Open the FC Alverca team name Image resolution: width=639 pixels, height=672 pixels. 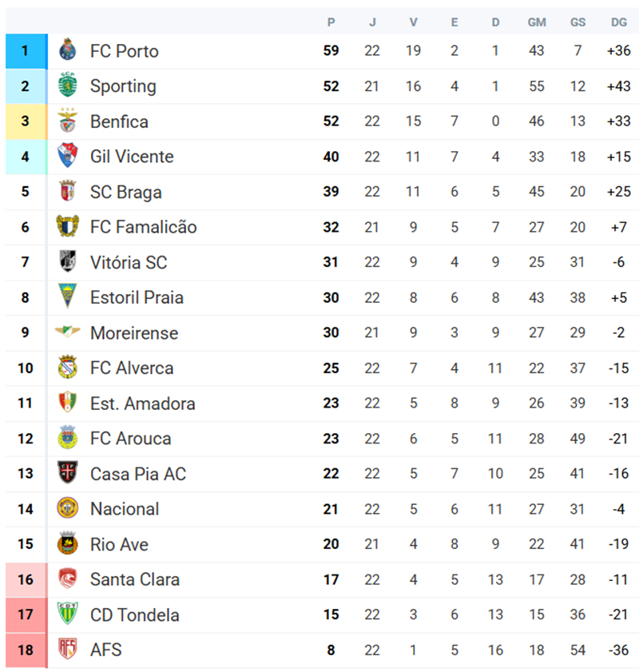tap(132, 368)
